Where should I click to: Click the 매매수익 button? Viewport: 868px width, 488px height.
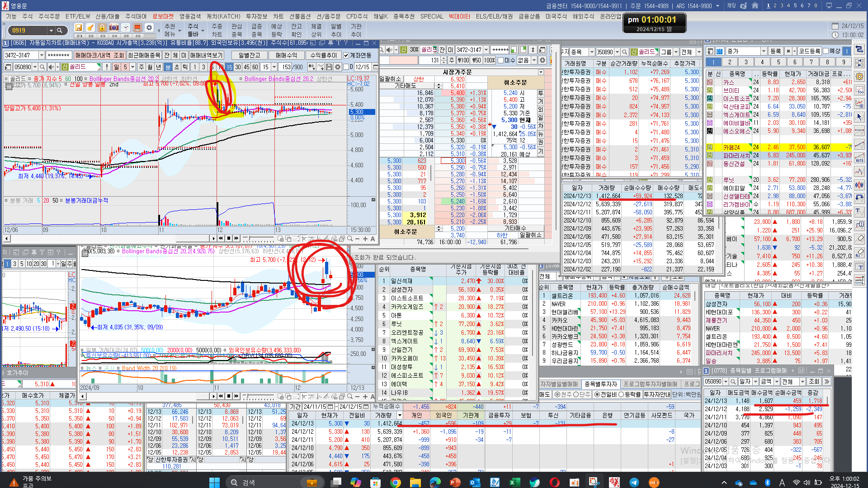point(286,55)
